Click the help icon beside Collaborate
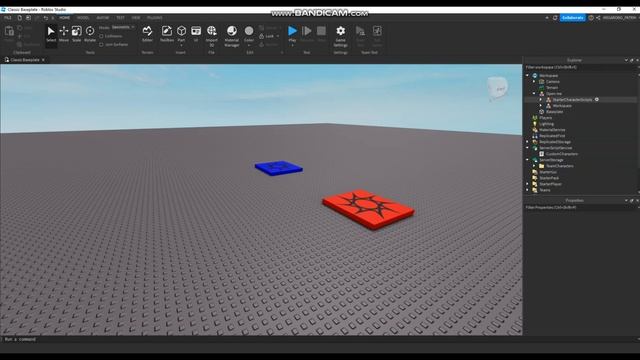640x360 pixels. [591, 18]
